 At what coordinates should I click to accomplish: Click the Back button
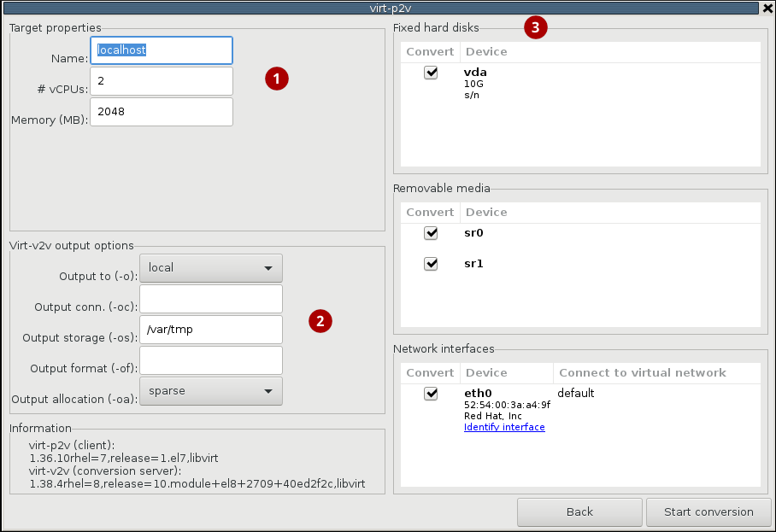[x=579, y=512]
